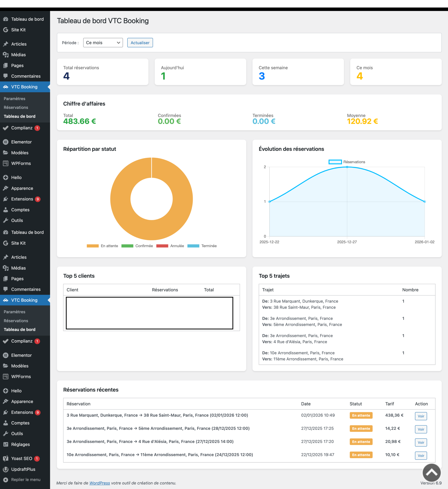Viewport: 448px width, 489px height.
Task: Click the Extensions plugin icon
Action: [6, 199]
